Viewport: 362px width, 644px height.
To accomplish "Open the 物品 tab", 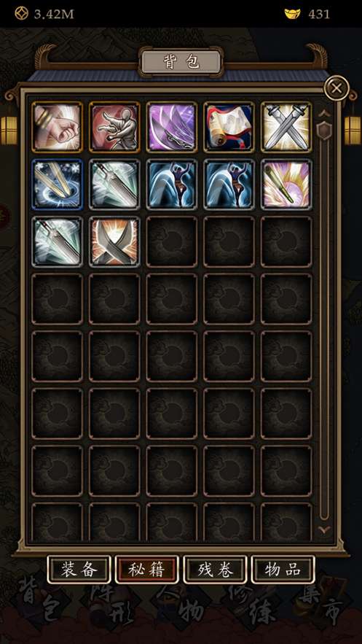I will 283,570.
